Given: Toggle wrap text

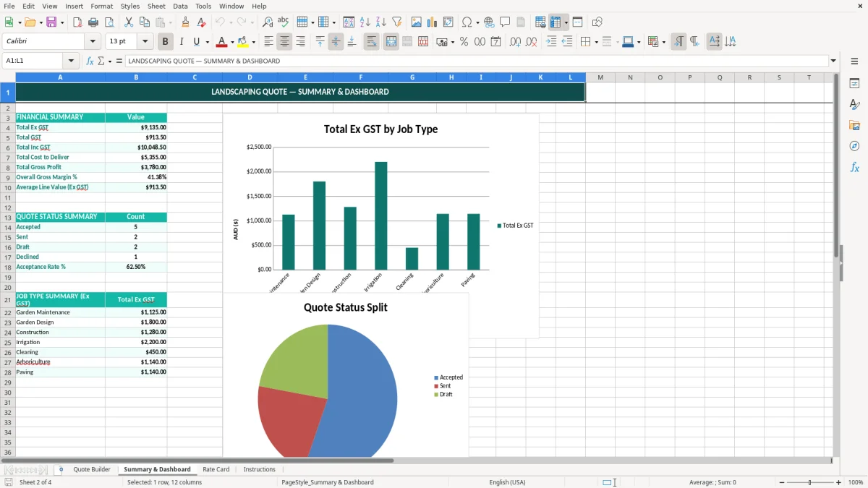Looking at the screenshot, I should [371, 42].
